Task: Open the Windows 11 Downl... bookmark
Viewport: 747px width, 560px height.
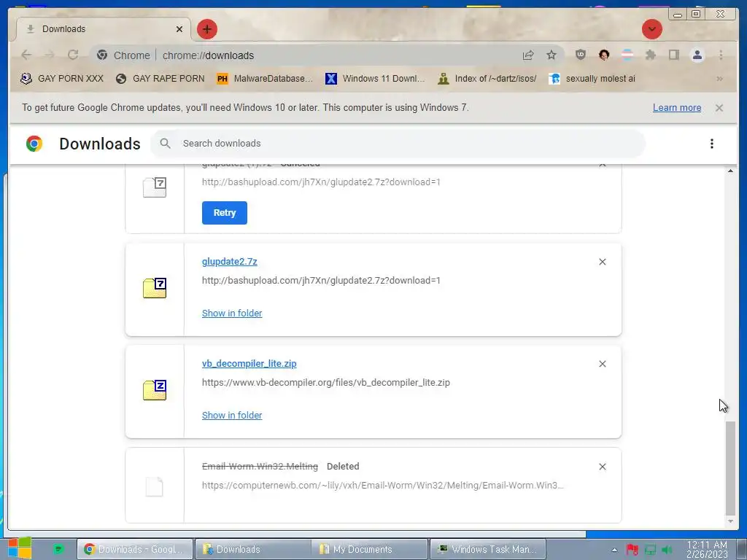Action: (x=375, y=79)
